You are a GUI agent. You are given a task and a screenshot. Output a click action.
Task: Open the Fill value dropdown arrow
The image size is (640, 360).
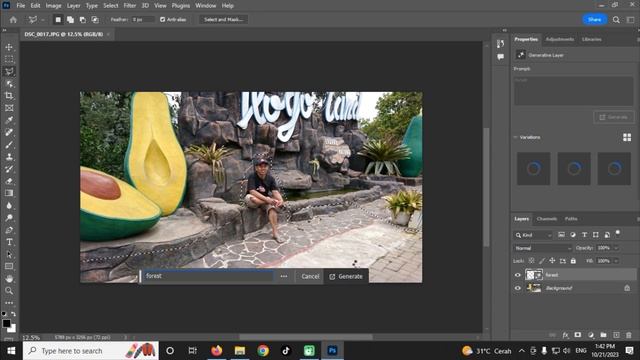616,261
